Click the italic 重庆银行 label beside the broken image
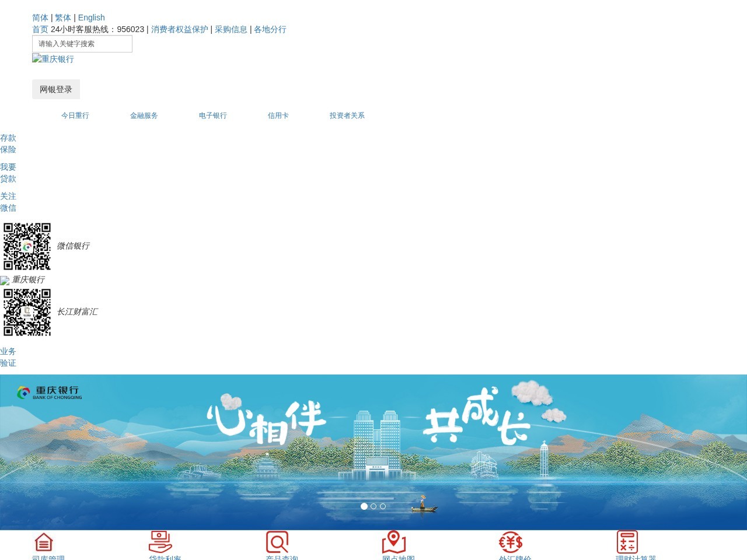 click(x=29, y=280)
